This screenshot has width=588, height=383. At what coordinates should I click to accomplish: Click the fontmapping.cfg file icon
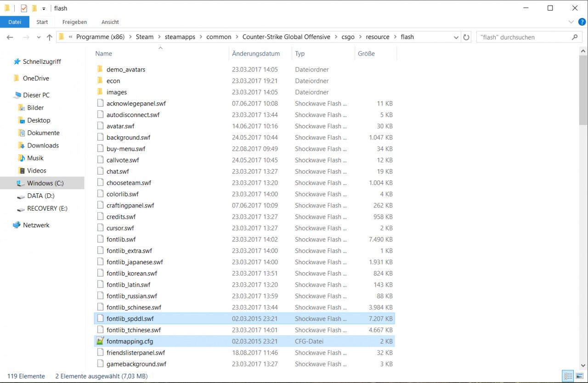(x=100, y=341)
